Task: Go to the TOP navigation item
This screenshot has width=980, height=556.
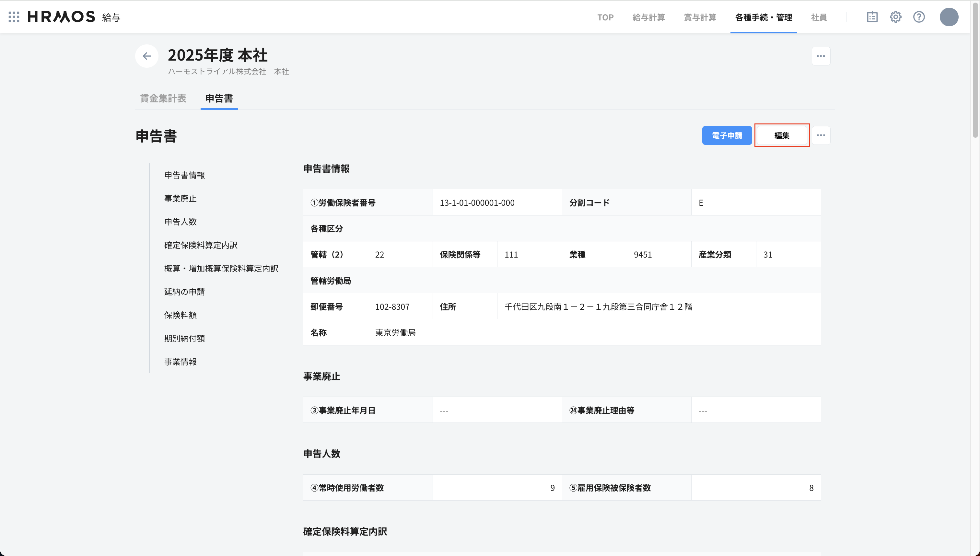Action: 605,17
